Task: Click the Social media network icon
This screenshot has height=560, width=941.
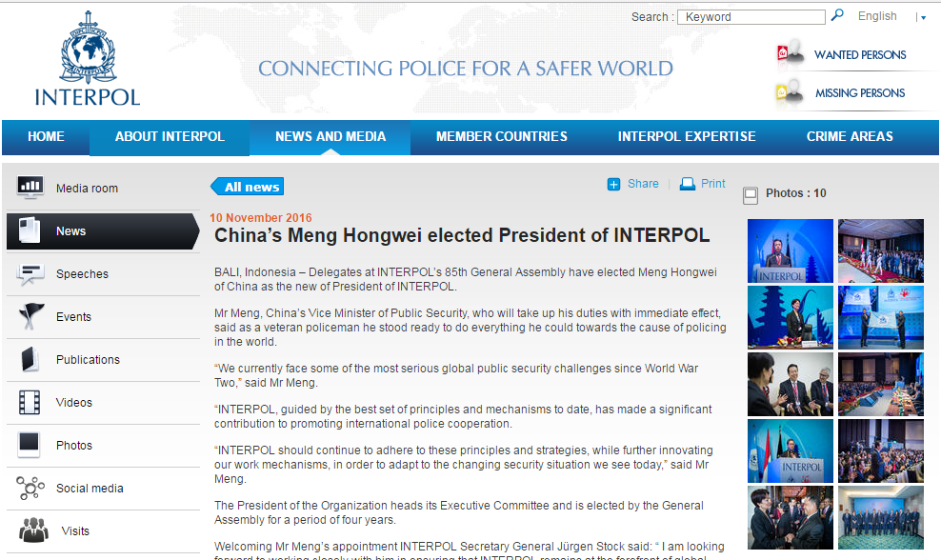Action: click(x=30, y=488)
